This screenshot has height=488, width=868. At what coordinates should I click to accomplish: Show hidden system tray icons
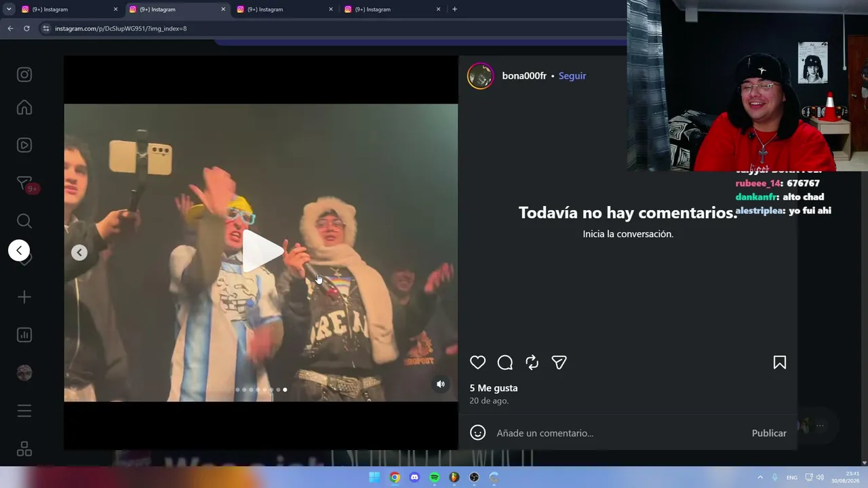[760, 477]
